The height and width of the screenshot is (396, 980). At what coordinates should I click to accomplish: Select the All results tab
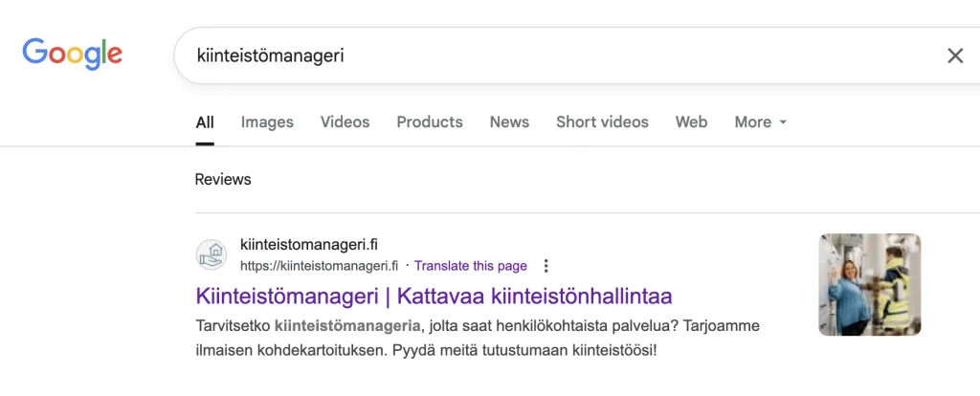click(x=205, y=122)
